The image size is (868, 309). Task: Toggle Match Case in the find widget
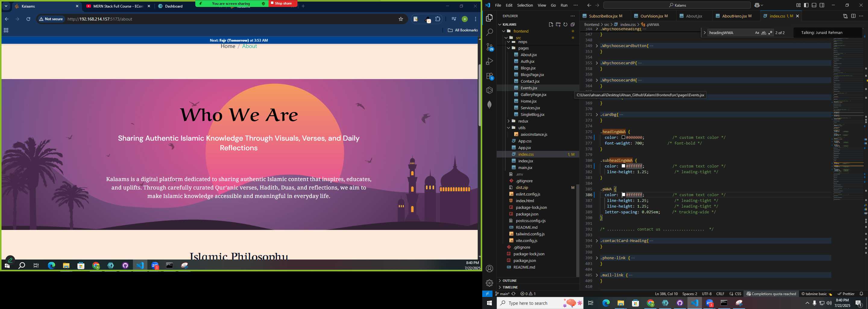tap(757, 33)
